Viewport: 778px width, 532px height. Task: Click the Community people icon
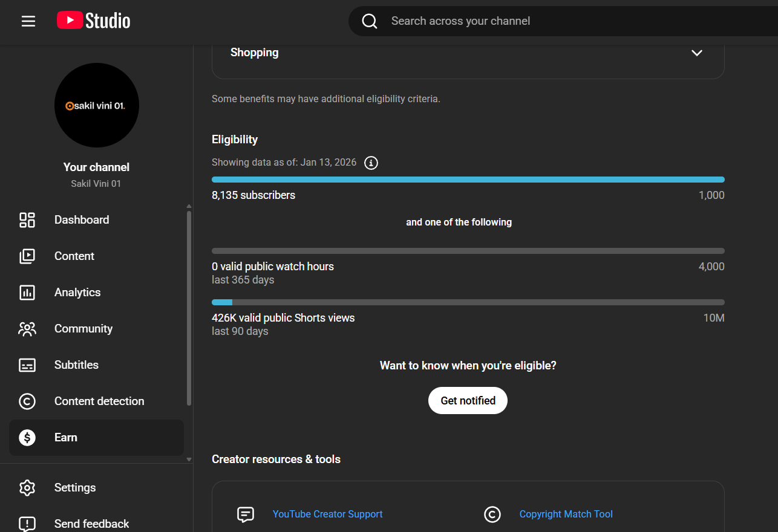[x=27, y=329]
